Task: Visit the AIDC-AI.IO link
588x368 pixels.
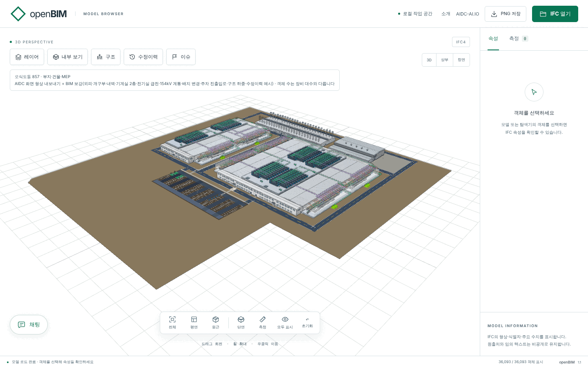Action: [468, 14]
